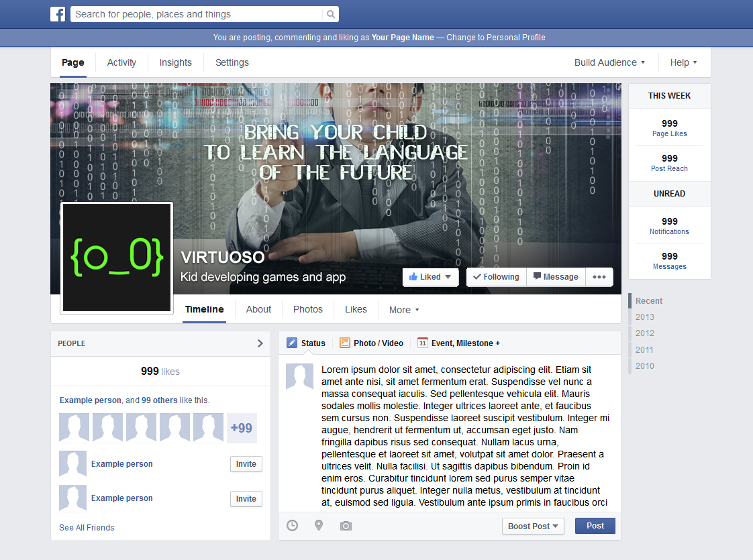753x560 pixels.
Task: Click the VIRTUOSO page name
Action: point(222,258)
